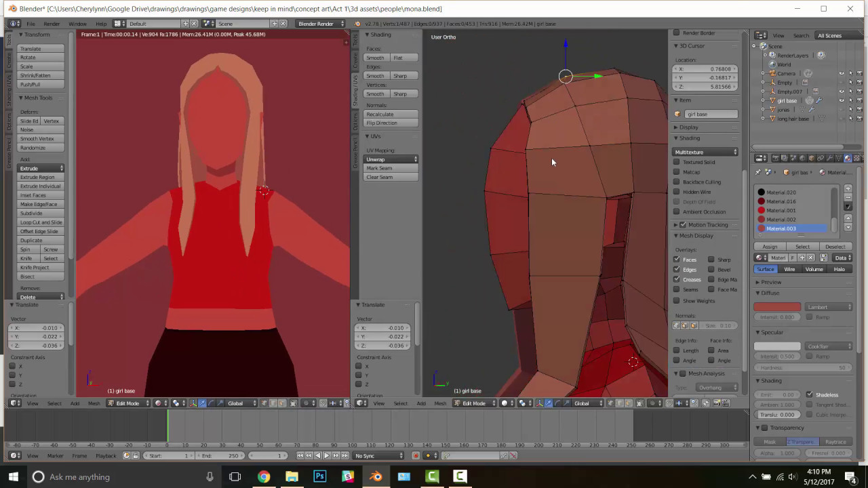Enable Show Weights checkbox
The height and width of the screenshot is (488, 868).
676,300
